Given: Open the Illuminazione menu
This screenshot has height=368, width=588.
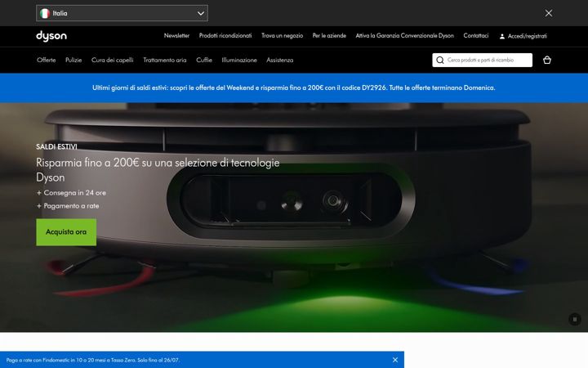Looking at the screenshot, I should [x=239, y=60].
